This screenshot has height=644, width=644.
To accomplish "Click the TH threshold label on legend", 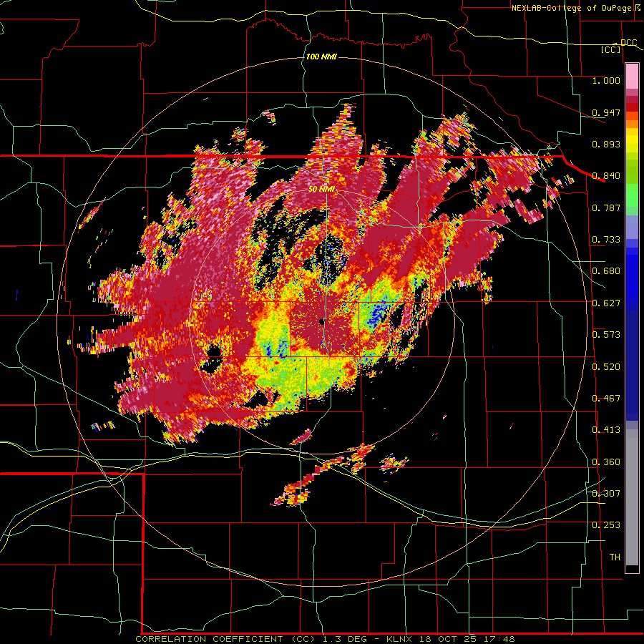I will (615, 557).
